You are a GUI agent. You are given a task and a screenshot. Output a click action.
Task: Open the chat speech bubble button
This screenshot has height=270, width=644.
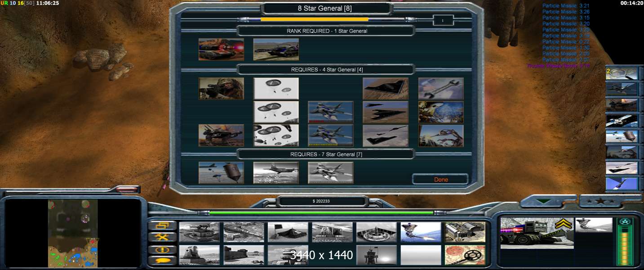[162, 260]
